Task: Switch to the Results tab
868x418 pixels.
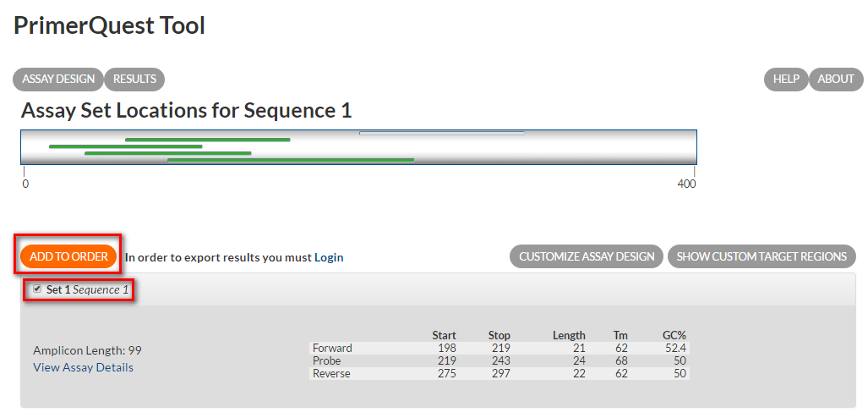Action: coord(134,80)
